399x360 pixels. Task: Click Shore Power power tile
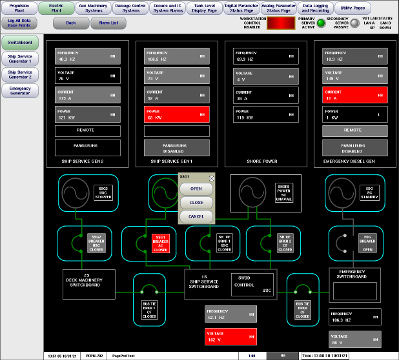[x=266, y=114]
